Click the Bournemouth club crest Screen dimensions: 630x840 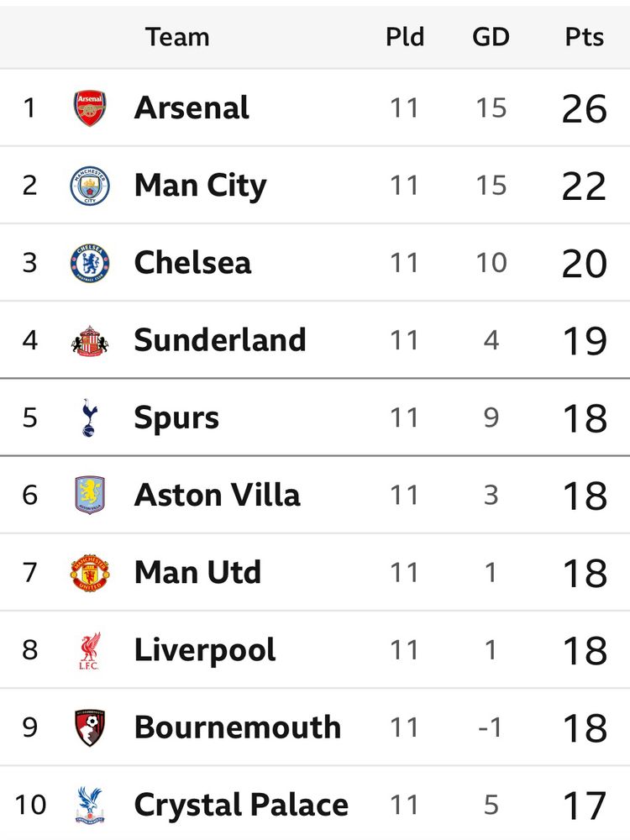click(x=90, y=727)
